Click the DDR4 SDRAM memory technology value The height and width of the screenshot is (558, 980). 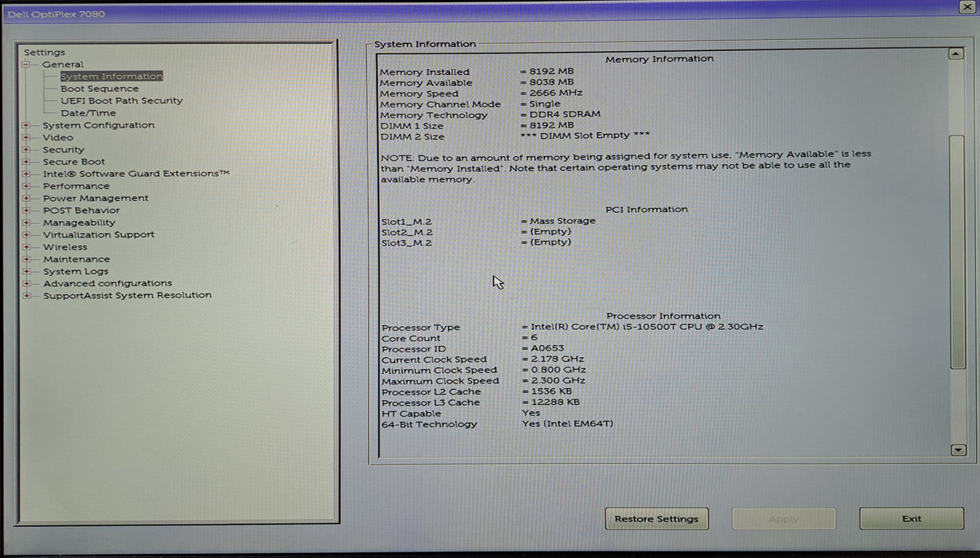(561, 115)
